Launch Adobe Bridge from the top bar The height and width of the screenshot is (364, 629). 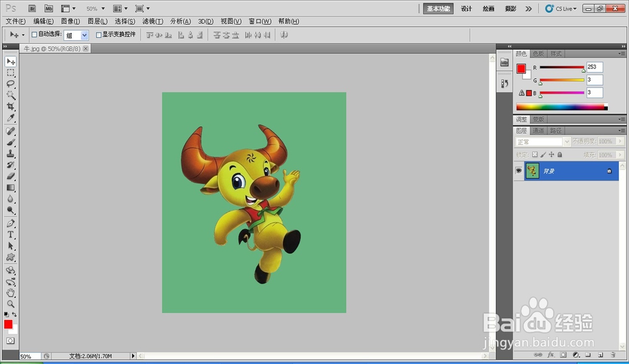[32, 9]
